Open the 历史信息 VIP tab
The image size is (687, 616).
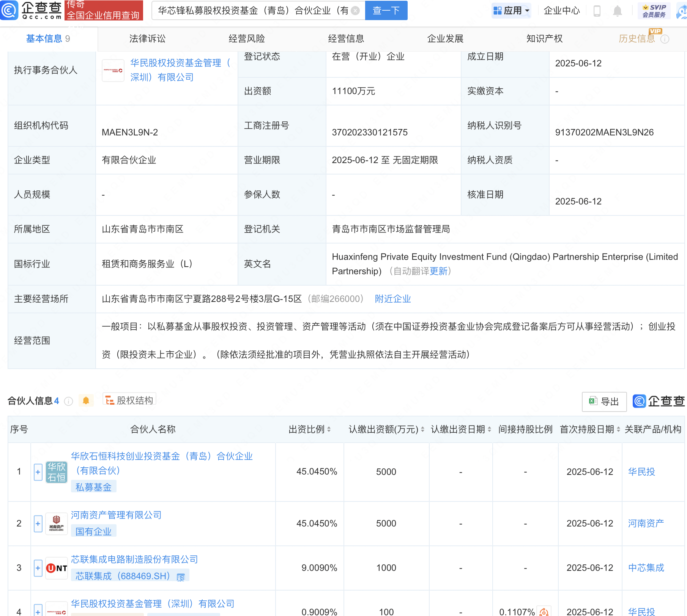[x=637, y=39]
